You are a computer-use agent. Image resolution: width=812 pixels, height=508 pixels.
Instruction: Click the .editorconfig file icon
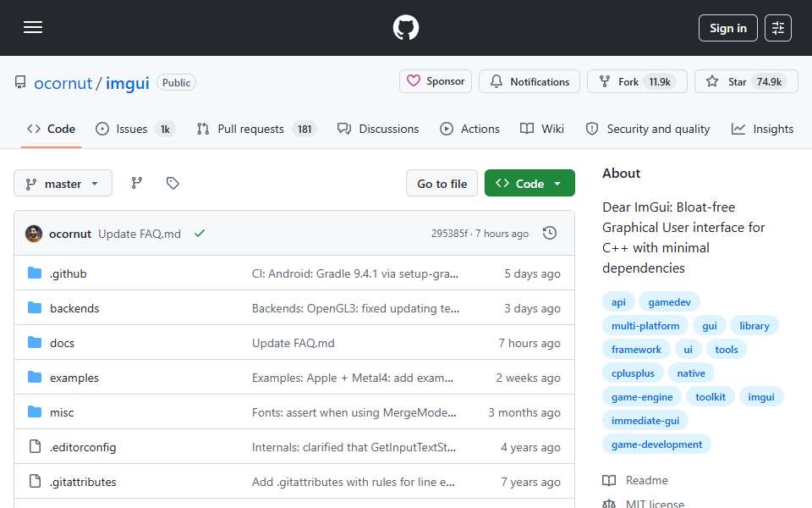coord(35,446)
